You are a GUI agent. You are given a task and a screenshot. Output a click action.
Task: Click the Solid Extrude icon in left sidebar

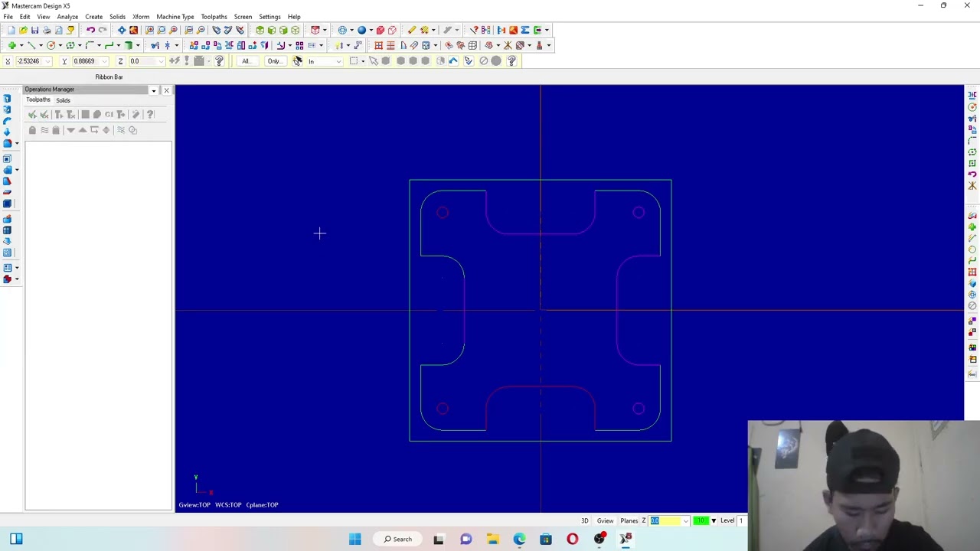coord(7,98)
